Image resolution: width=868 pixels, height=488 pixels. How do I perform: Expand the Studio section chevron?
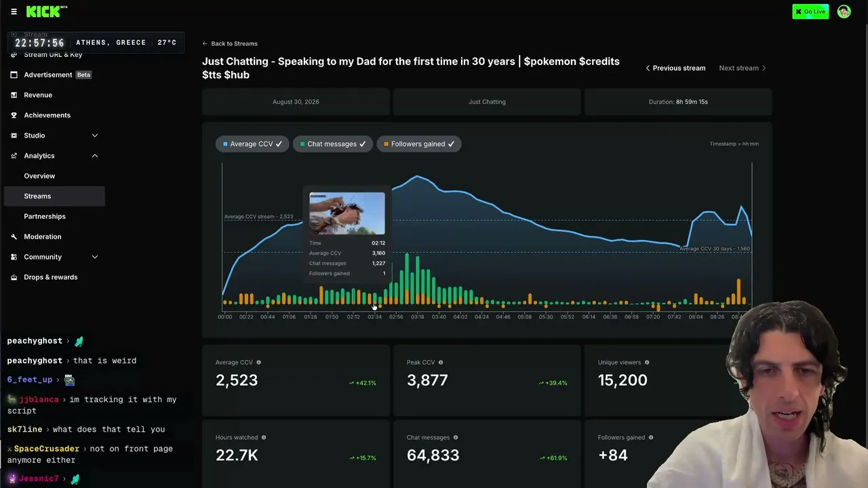(95, 136)
